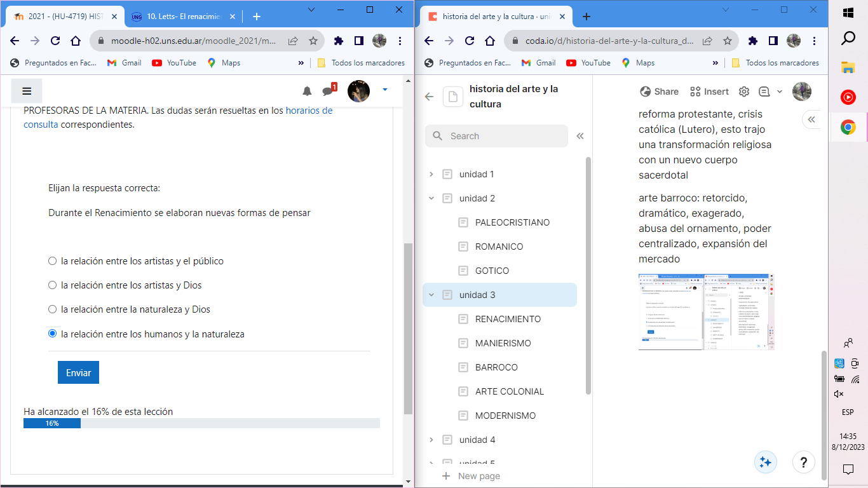Image resolution: width=868 pixels, height=488 pixels.
Task: Open tab search chevron in Moodle window
Action: tap(311, 10)
